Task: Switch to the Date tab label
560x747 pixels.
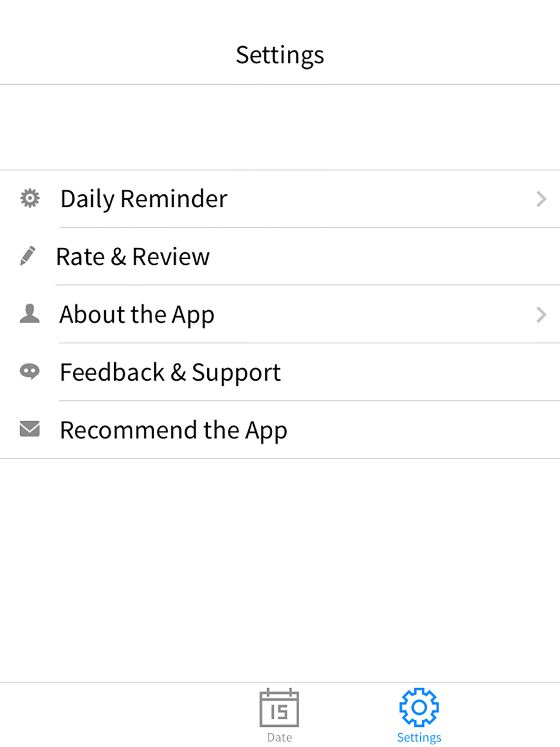Action: (x=279, y=737)
